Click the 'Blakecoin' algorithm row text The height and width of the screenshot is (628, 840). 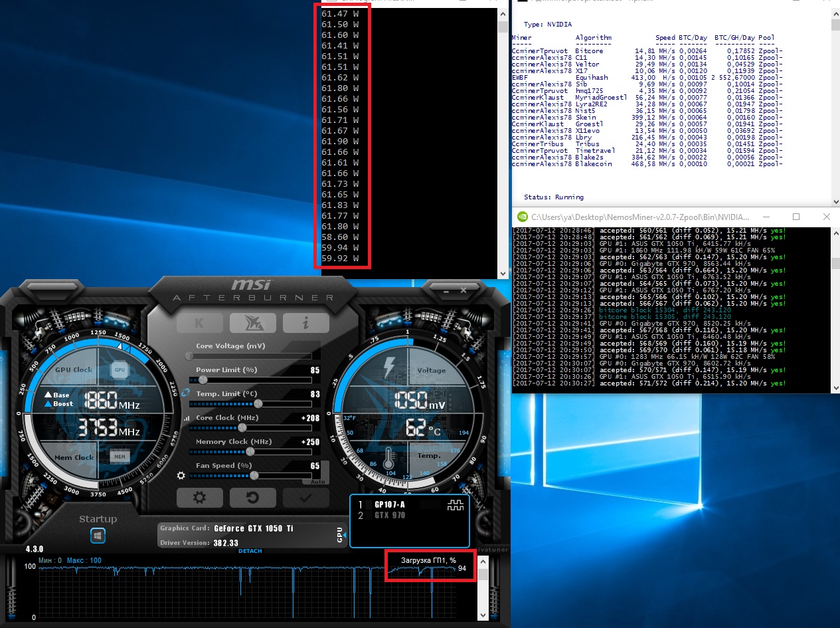594,164
